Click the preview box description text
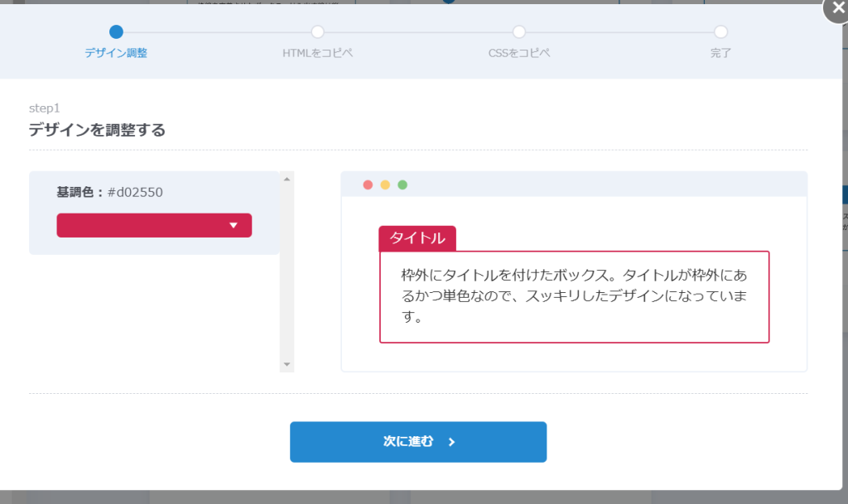848x504 pixels. pos(574,295)
